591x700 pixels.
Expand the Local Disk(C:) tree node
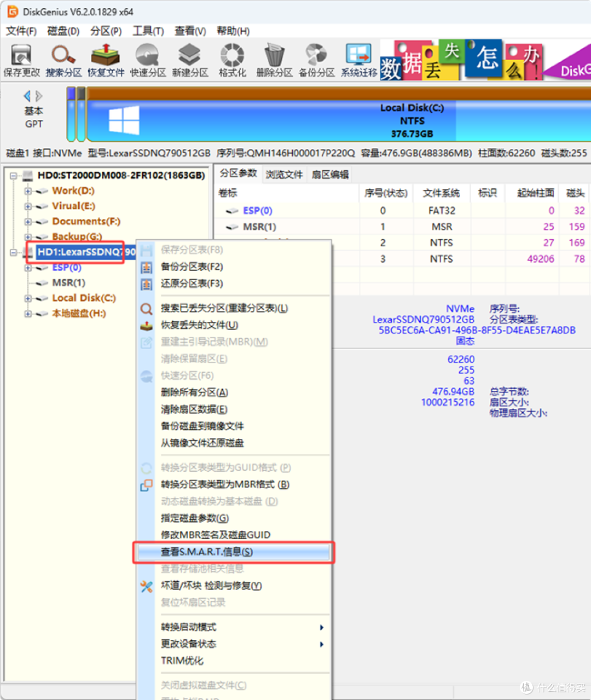click(x=27, y=298)
